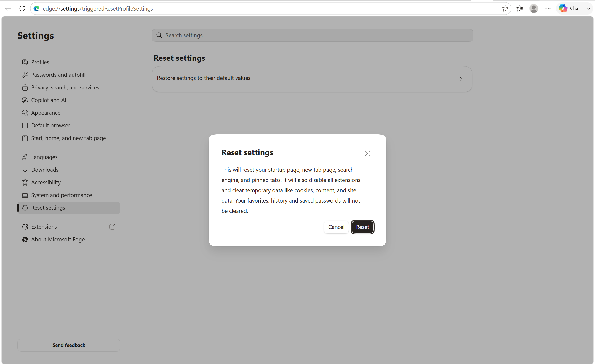Viewport: 595px width, 364px height.
Task: Click the Profiles sidebar icon
Action: coord(25,62)
